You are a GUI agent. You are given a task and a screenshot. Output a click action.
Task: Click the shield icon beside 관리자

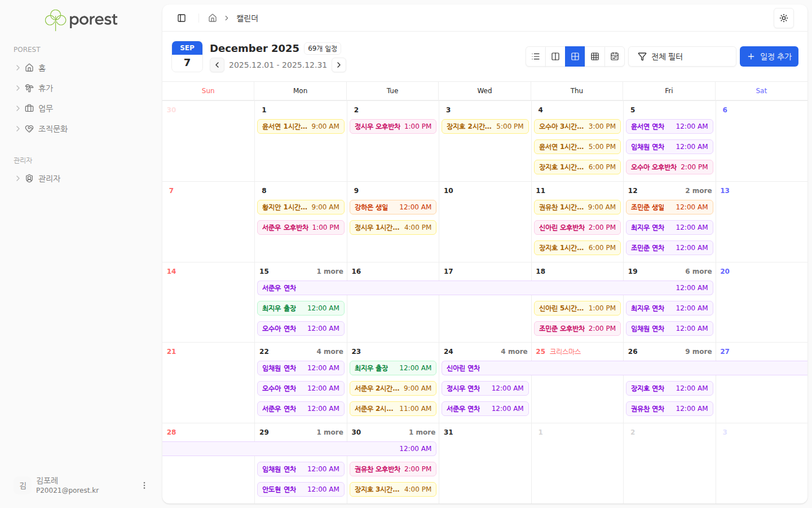(x=29, y=178)
